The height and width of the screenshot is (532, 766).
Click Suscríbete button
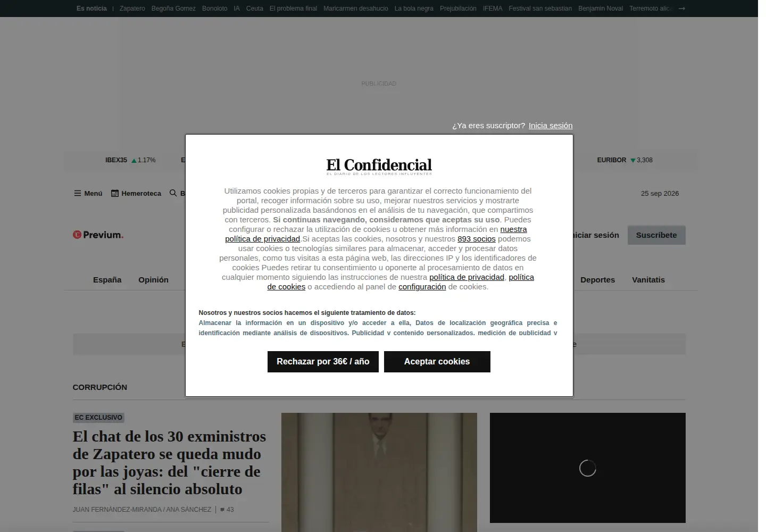656,235
